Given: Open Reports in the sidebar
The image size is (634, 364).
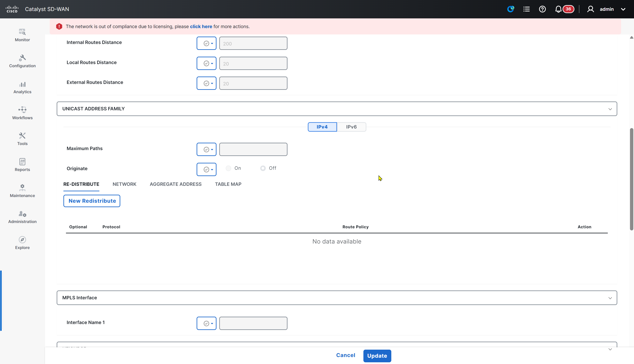Looking at the screenshot, I should [x=22, y=165].
